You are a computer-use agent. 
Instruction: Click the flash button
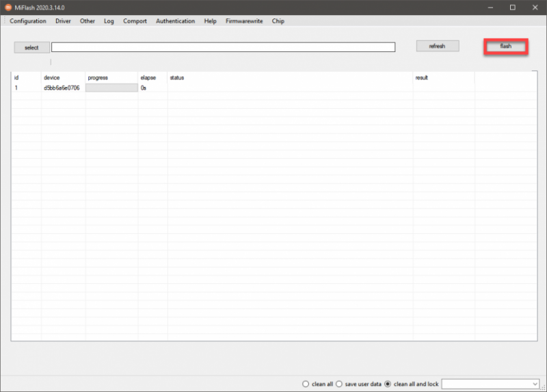click(x=506, y=47)
